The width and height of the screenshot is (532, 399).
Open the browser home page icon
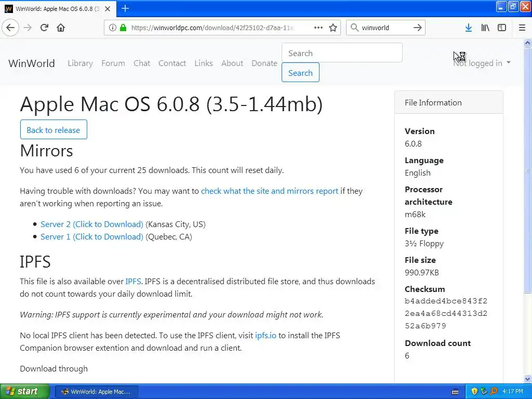(x=61, y=28)
